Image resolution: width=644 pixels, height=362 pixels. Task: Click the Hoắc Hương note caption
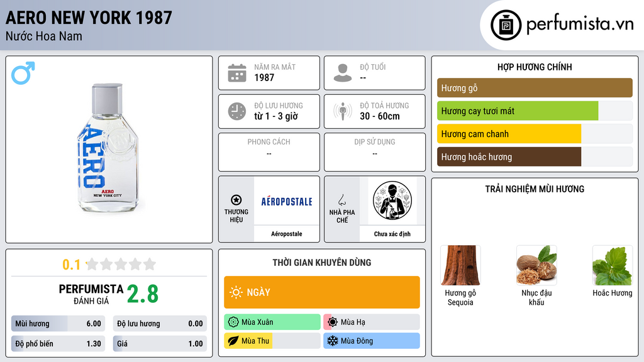pyautogui.click(x=613, y=293)
